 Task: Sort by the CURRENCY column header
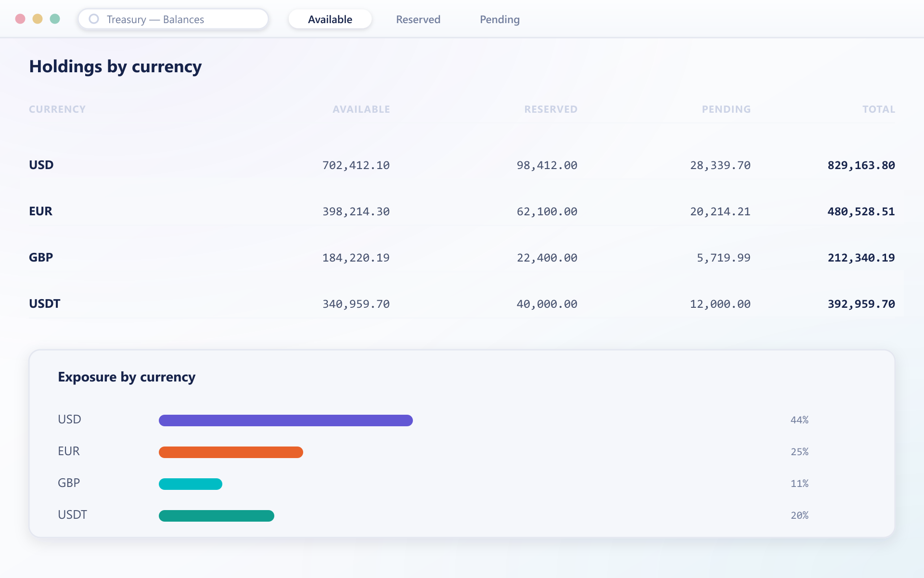click(57, 109)
